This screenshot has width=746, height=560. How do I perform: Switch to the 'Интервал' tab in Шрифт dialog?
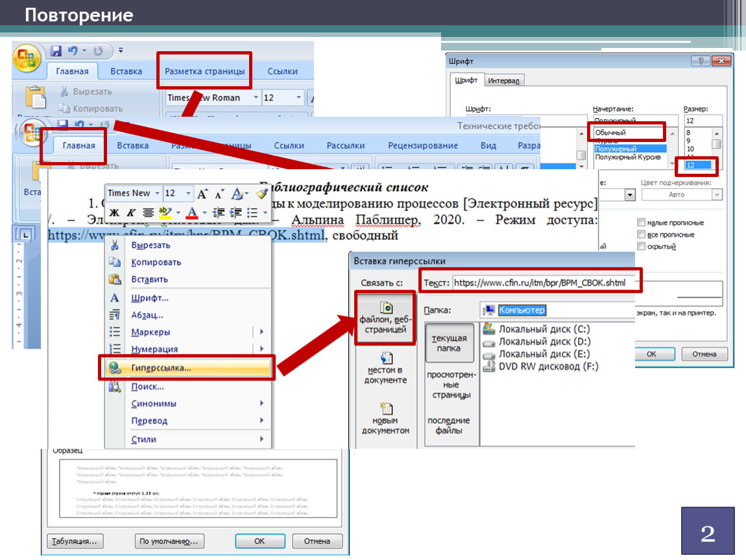505,80
